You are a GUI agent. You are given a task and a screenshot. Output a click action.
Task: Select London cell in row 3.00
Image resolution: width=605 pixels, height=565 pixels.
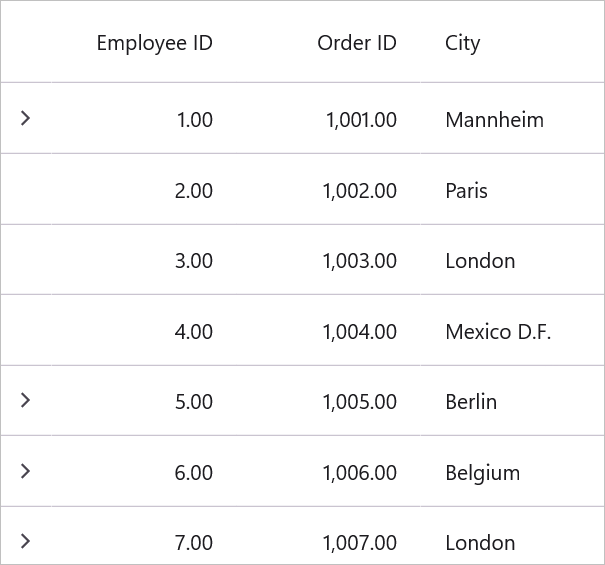(x=512, y=260)
